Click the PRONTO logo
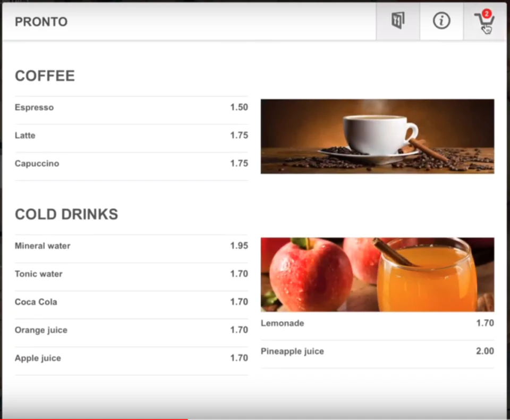Viewport: 510px width, 420px height. click(41, 22)
